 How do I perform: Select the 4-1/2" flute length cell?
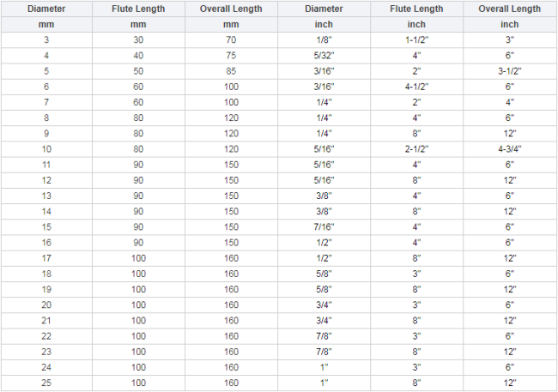[416, 87]
